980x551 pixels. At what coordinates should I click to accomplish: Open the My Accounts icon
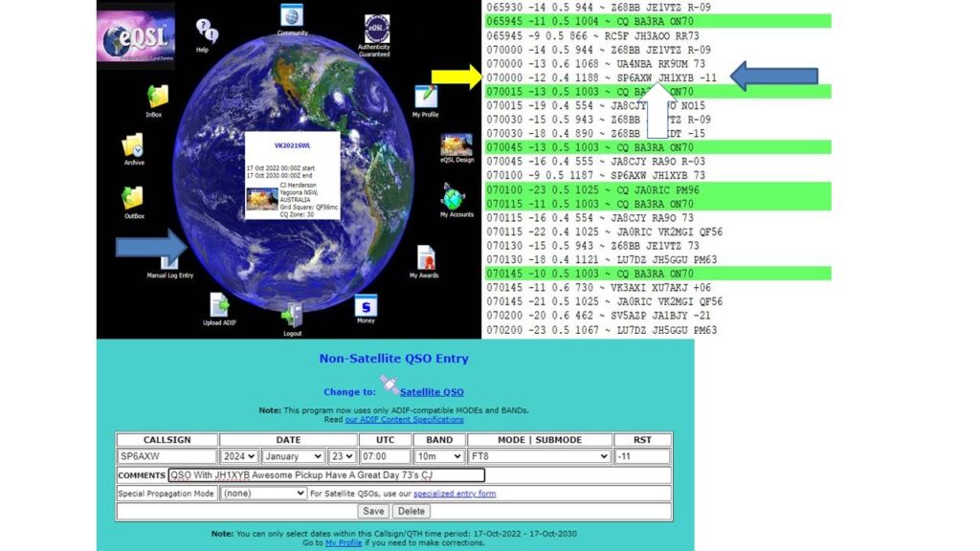[455, 197]
